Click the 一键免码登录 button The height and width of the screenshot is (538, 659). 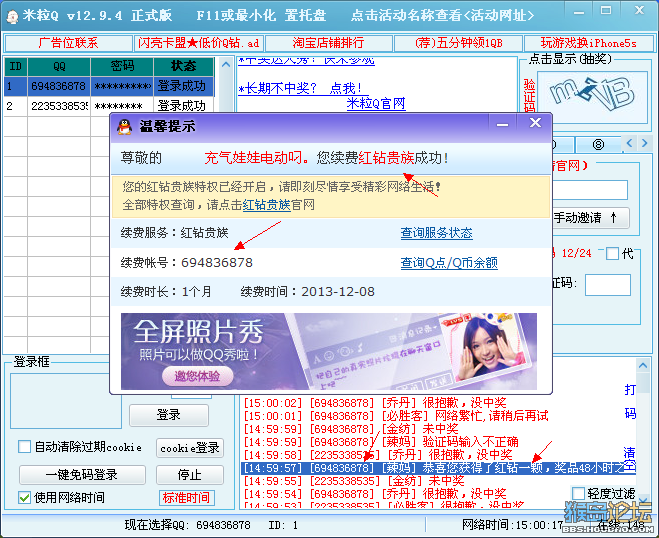click(x=82, y=475)
